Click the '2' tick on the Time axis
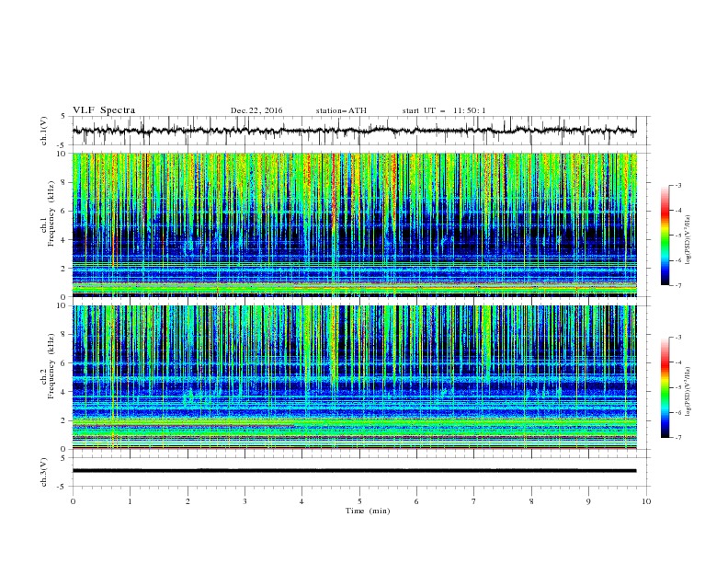The height and width of the screenshot is (563, 728). 188,501
